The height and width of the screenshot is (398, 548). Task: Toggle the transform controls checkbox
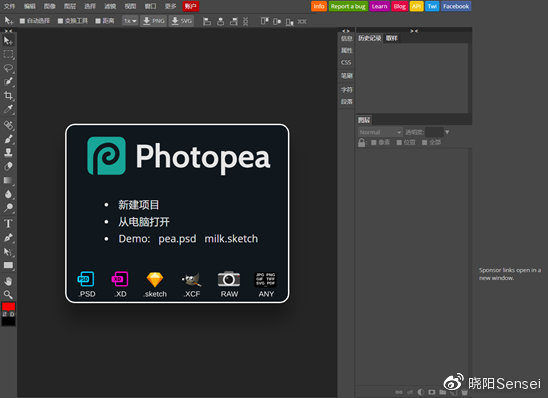click(60, 21)
